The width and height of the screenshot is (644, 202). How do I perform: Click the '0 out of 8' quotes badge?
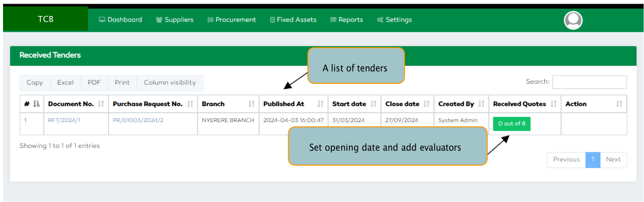pyautogui.click(x=512, y=124)
